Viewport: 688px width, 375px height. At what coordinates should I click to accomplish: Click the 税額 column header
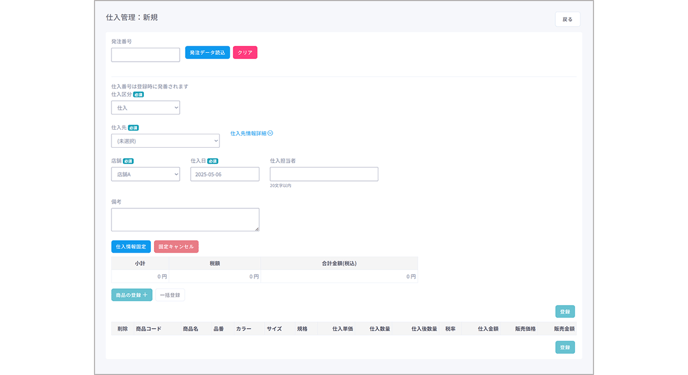[x=215, y=264]
